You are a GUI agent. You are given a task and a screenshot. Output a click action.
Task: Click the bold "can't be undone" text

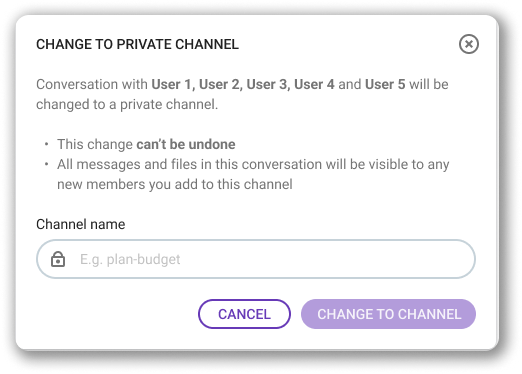(x=186, y=144)
